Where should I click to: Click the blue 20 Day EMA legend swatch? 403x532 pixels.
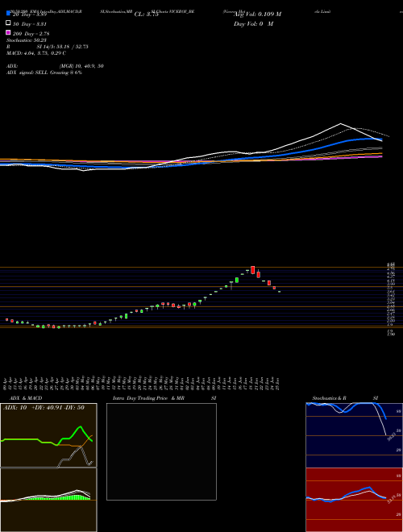coord(8,14)
